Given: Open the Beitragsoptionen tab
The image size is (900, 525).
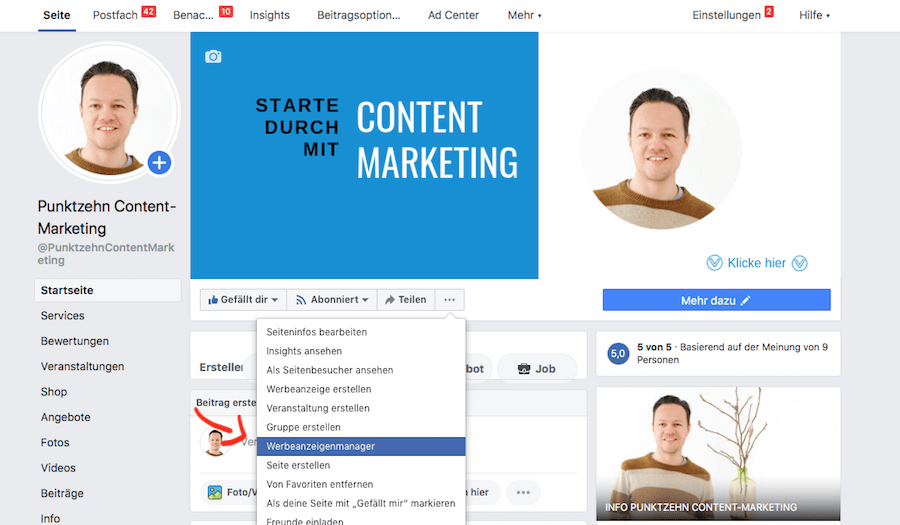Looking at the screenshot, I should 359,15.
